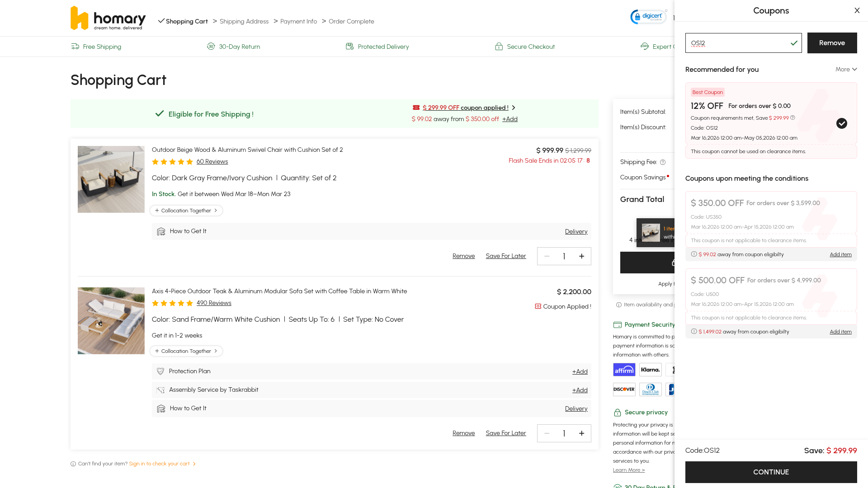868x488 pixels.
Task: Increase the swivel chair quantity with plus
Action: (x=581, y=256)
